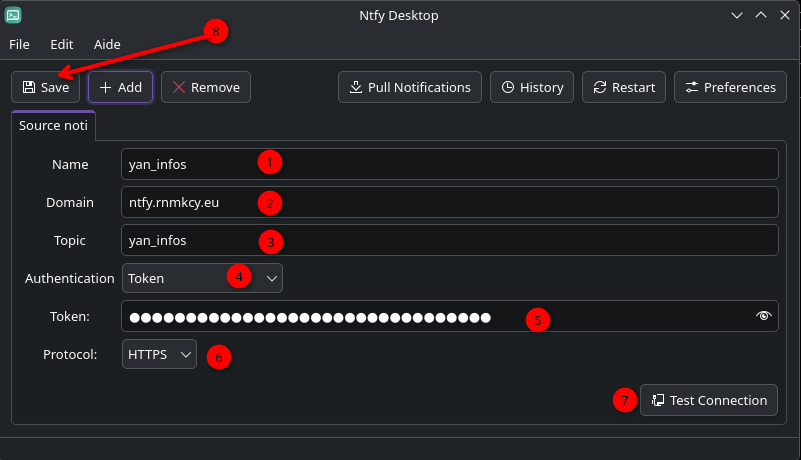
Task: Test Connection to the server
Action: 709,400
